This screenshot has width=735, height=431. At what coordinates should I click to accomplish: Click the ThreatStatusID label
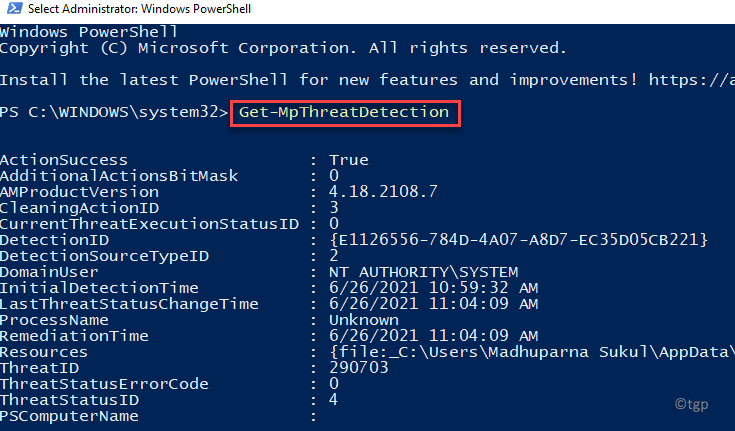(69, 400)
